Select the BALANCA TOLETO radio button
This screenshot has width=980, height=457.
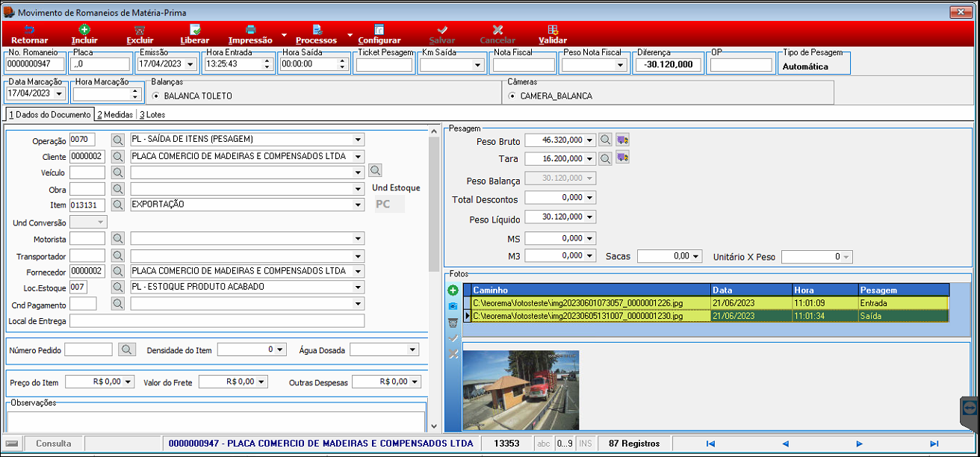click(x=156, y=96)
